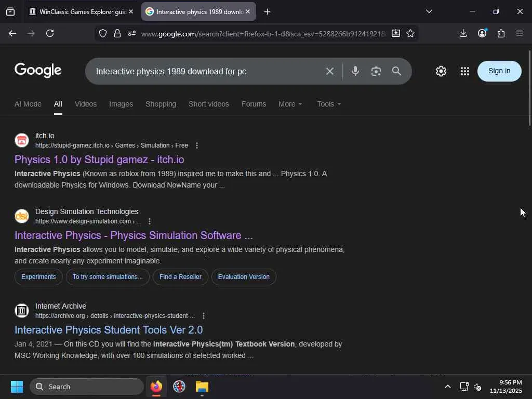Close the Interactive physics search tab

248,11
